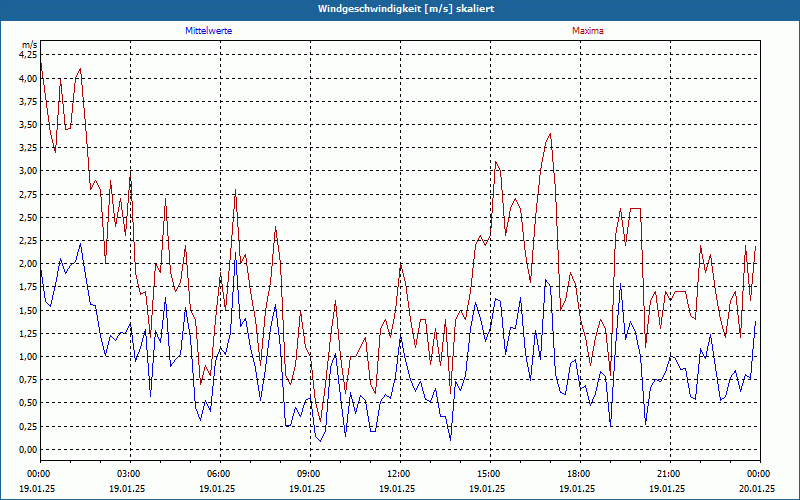Click the y-axis value '0,25'

point(29,426)
